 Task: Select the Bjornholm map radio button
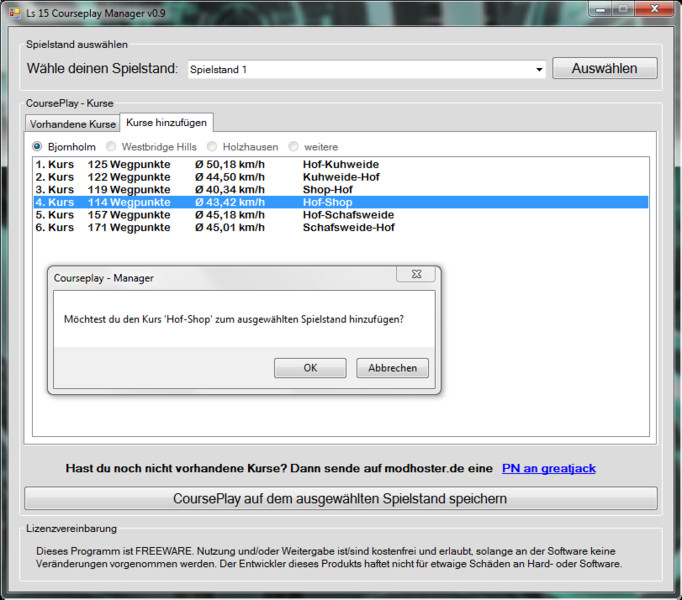click(x=39, y=147)
